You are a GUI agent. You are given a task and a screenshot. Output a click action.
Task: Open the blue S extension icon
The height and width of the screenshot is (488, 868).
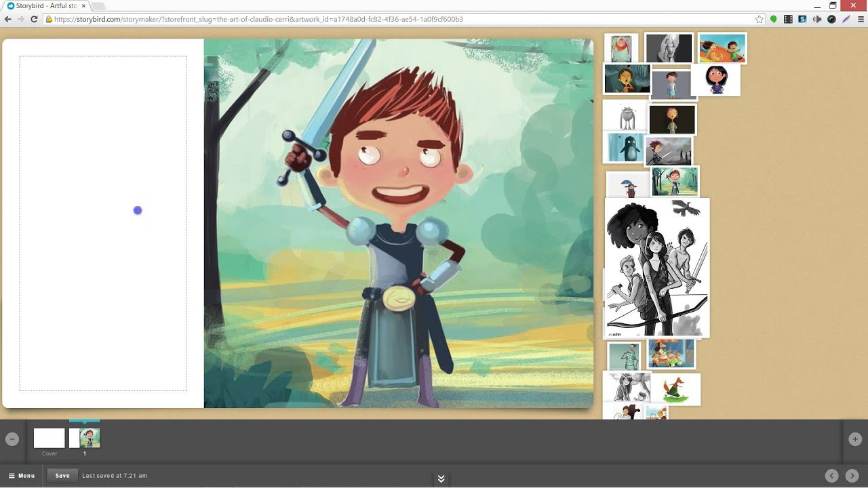tap(802, 20)
